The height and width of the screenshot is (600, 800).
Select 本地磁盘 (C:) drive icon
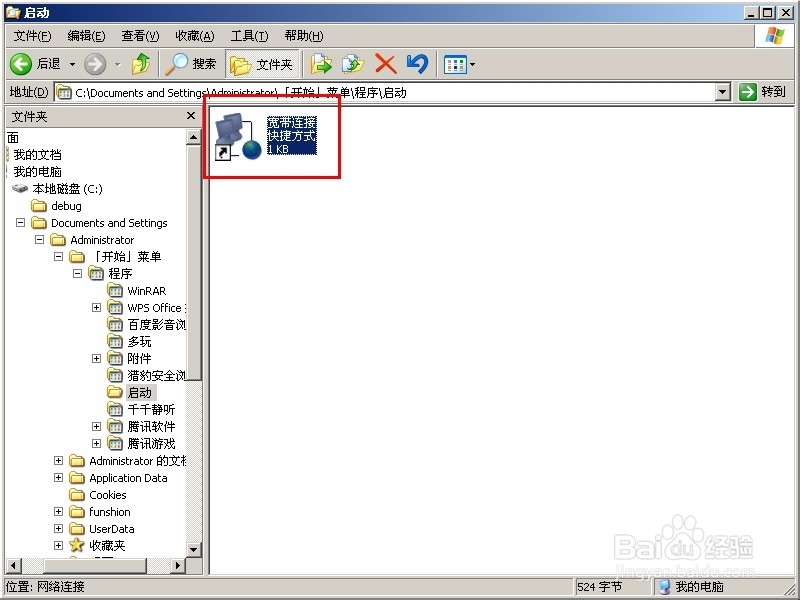[x=19, y=189]
